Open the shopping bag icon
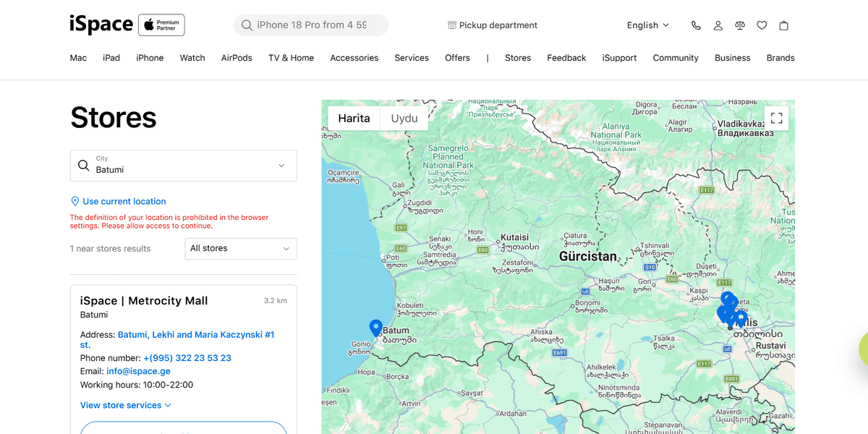This screenshot has width=868, height=434. 783,25
